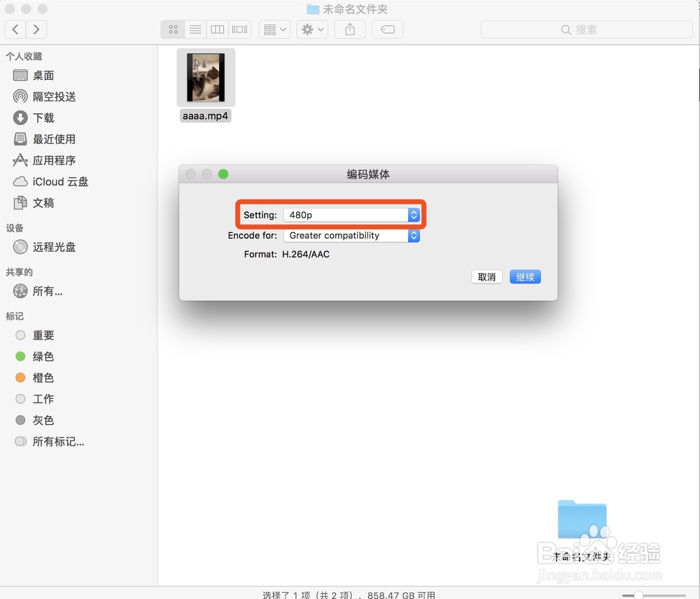Click the 继续 continue button
The width and height of the screenshot is (700, 599).
[525, 276]
